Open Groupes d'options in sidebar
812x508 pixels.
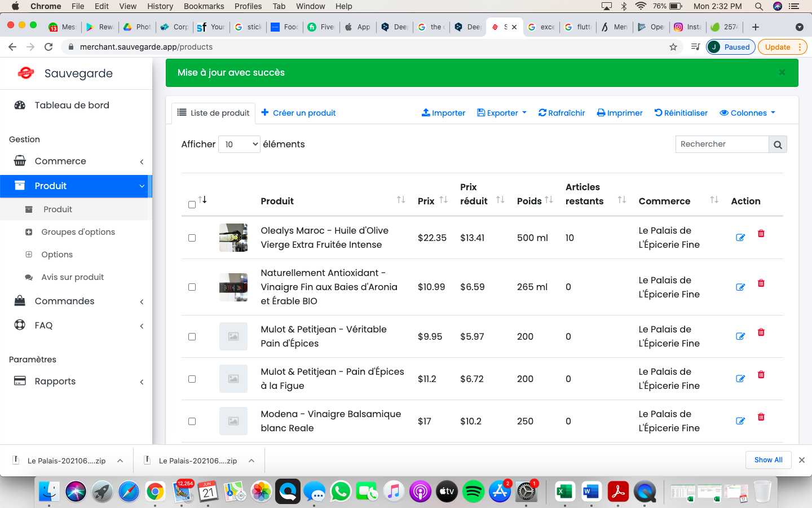(78, 232)
